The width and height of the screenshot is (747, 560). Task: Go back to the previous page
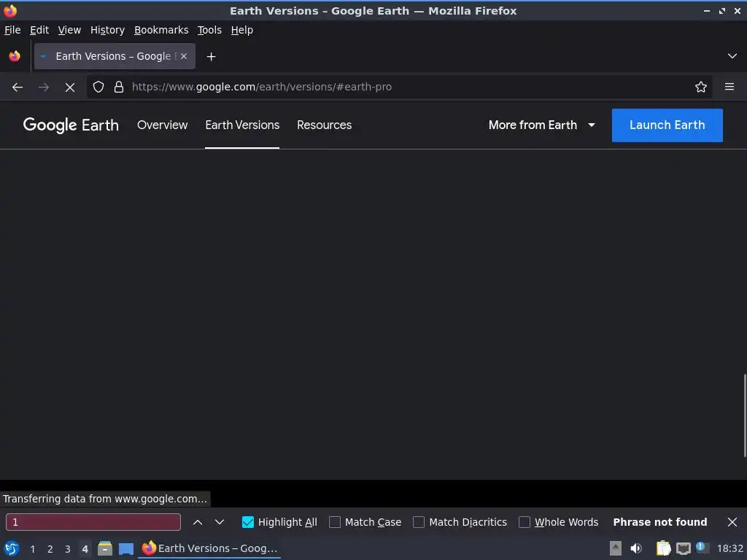[18, 87]
